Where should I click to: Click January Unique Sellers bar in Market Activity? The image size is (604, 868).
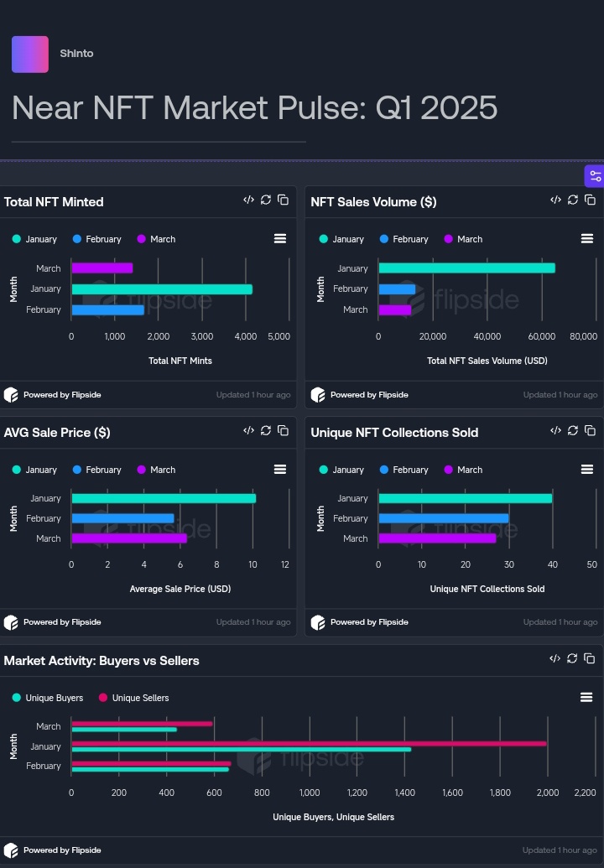pyautogui.click(x=309, y=743)
